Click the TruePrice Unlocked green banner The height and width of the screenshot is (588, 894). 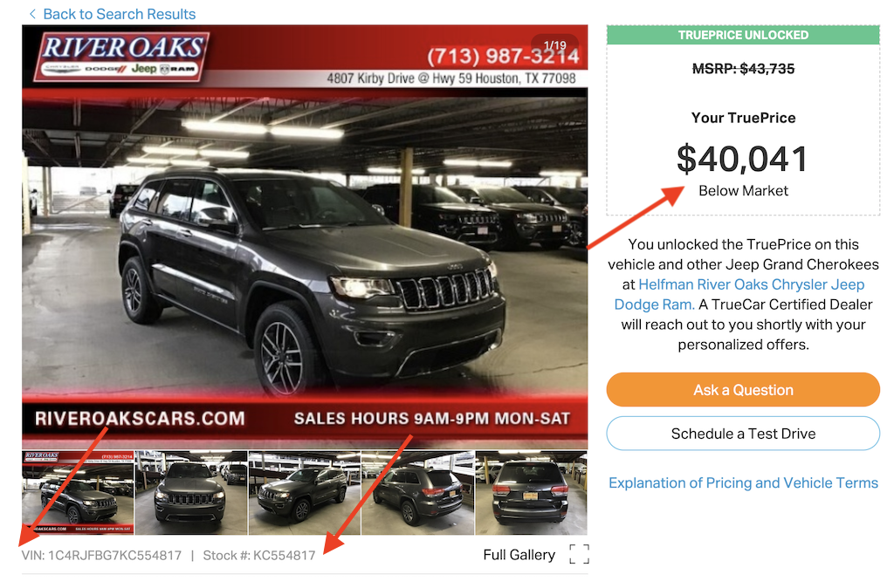pos(743,35)
